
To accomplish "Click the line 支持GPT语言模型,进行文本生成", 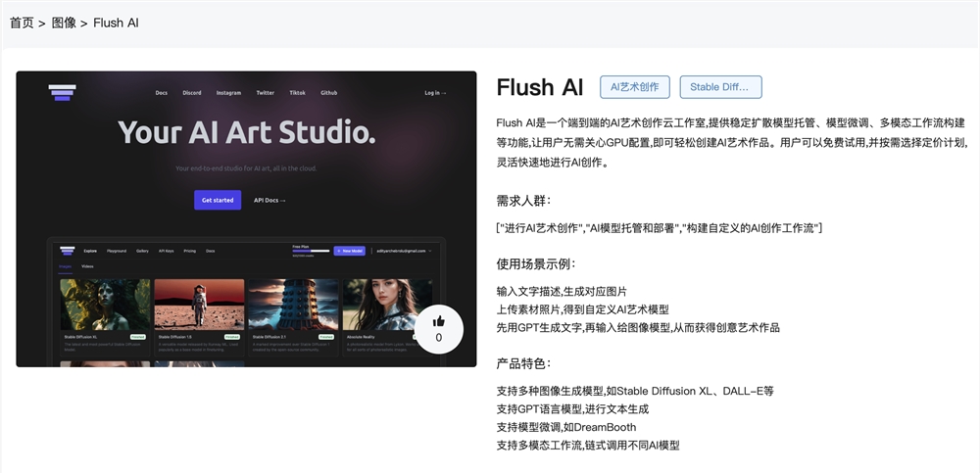I will point(572,409).
